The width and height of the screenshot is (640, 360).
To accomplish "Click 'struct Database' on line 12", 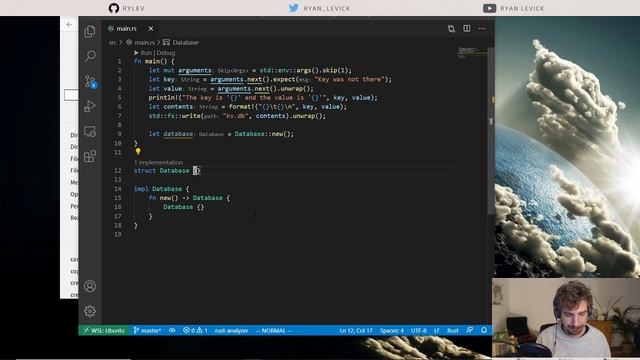I will pyautogui.click(x=162, y=171).
